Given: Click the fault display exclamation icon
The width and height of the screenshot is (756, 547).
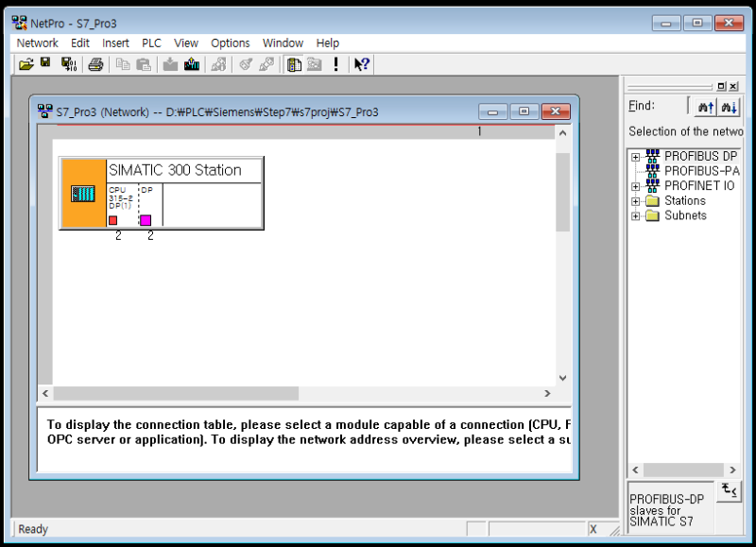Looking at the screenshot, I should point(336,63).
